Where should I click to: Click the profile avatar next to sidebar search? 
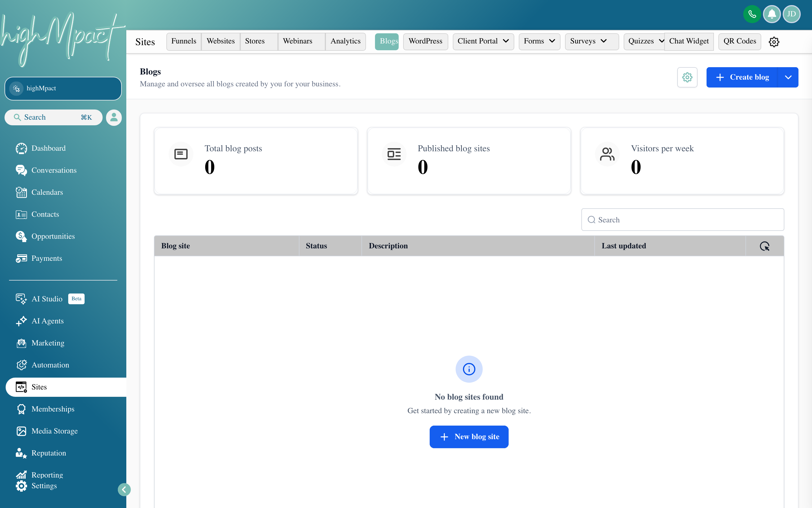pos(114,117)
